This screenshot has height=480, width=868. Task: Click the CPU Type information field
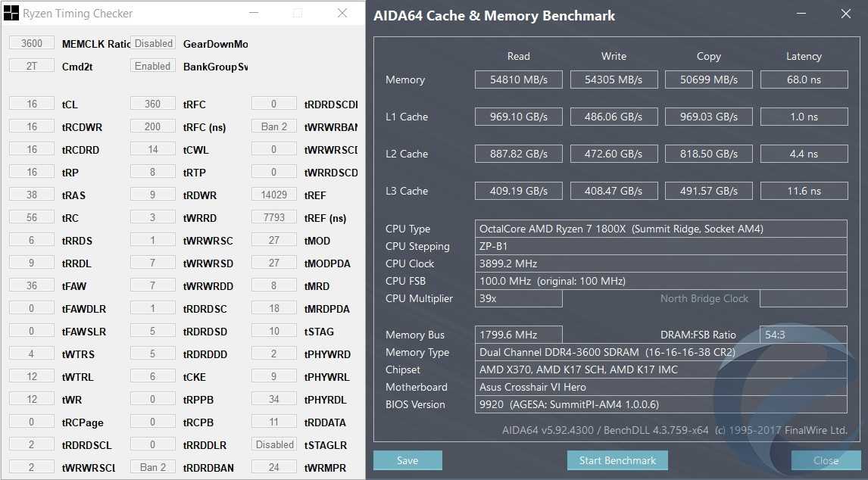click(x=660, y=229)
